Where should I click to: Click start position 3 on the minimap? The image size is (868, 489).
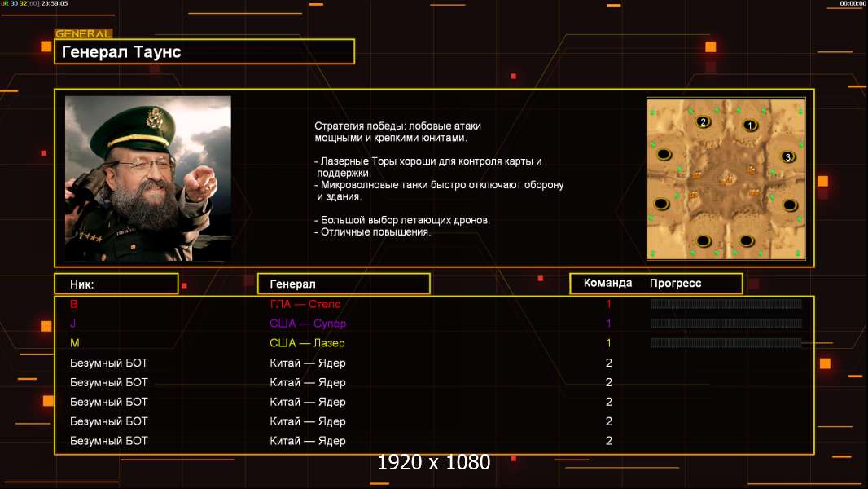787,156
